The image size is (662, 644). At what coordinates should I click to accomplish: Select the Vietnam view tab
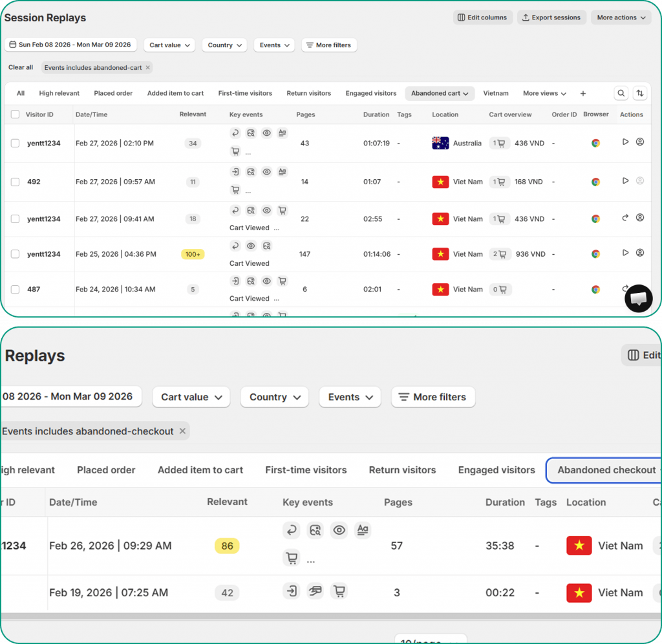coord(496,93)
